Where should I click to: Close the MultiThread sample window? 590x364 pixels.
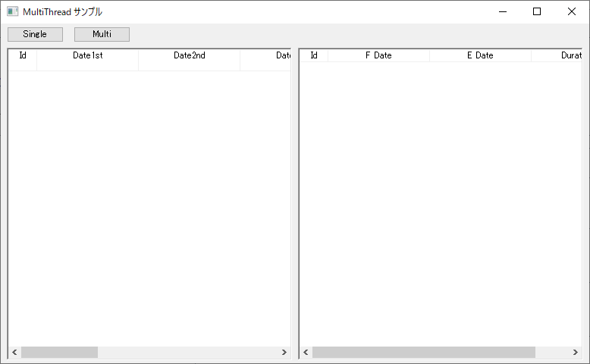(571, 11)
